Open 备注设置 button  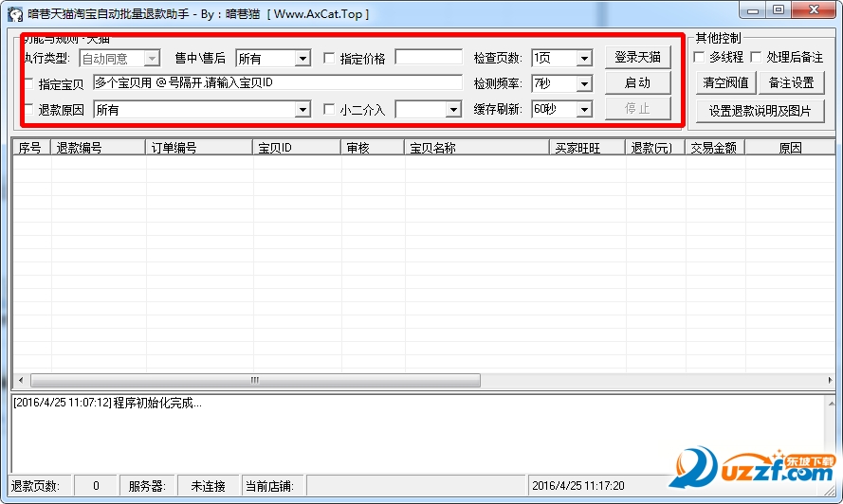click(792, 82)
